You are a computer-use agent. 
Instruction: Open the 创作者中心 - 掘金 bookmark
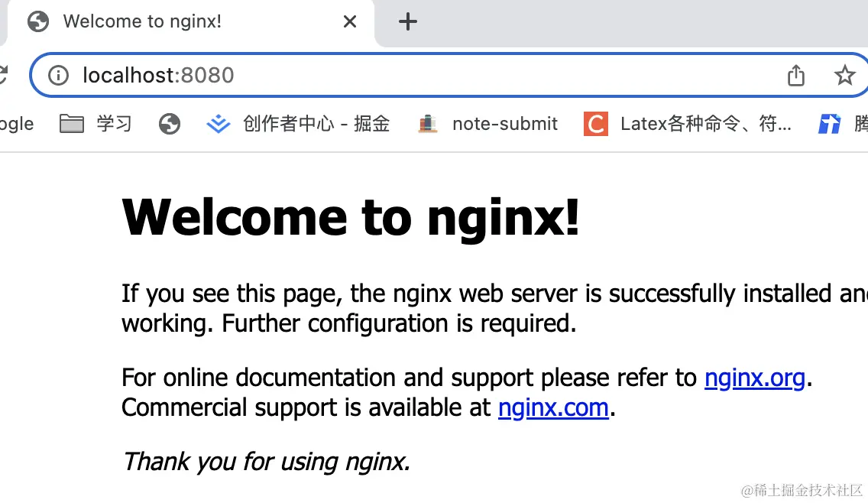coord(298,124)
